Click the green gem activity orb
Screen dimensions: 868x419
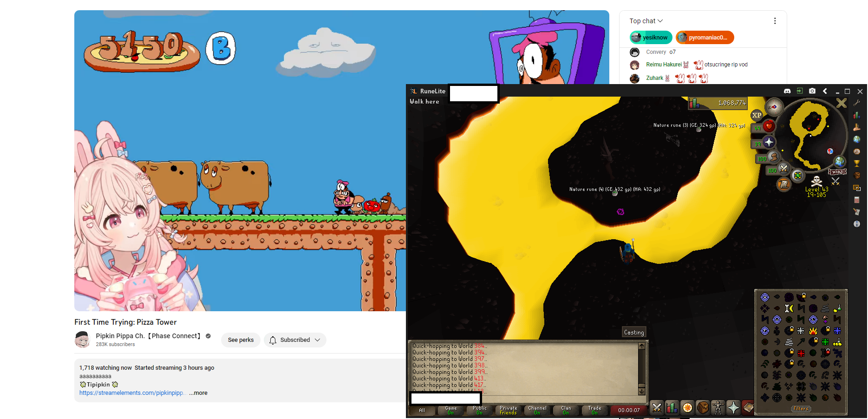pos(797,175)
